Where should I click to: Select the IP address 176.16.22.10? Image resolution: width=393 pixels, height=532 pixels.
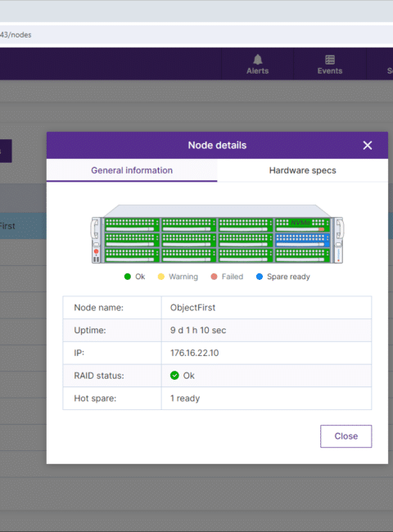tap(195, 353)
